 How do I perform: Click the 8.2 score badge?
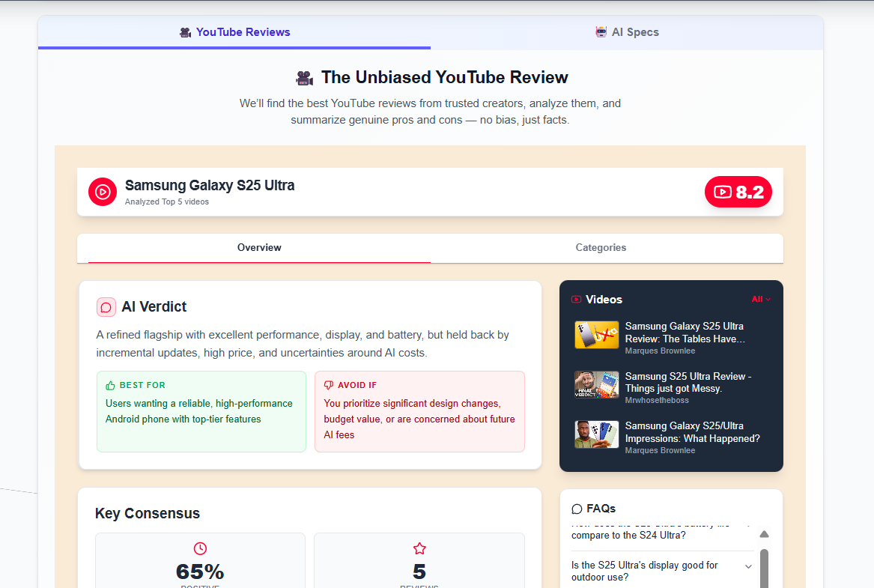coord(738,192)
